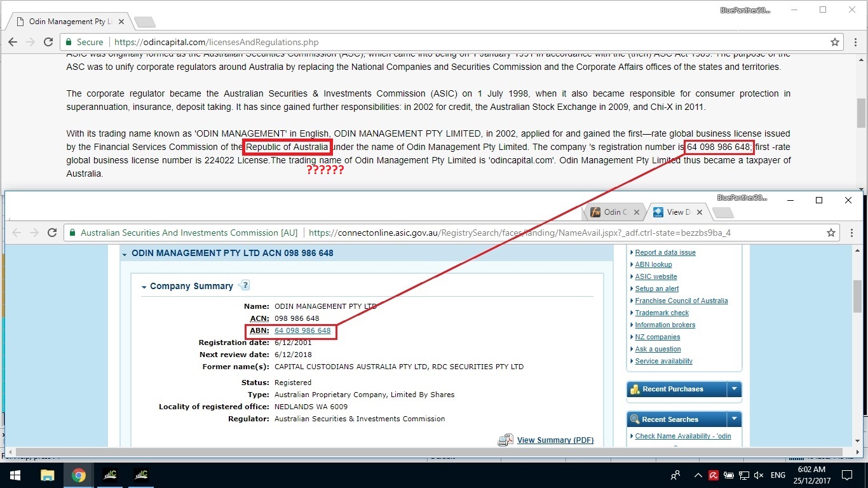Bookmark the odincapital.com page with the star
The height and width of the screenshot is (488, 868).
click(835, 42)
